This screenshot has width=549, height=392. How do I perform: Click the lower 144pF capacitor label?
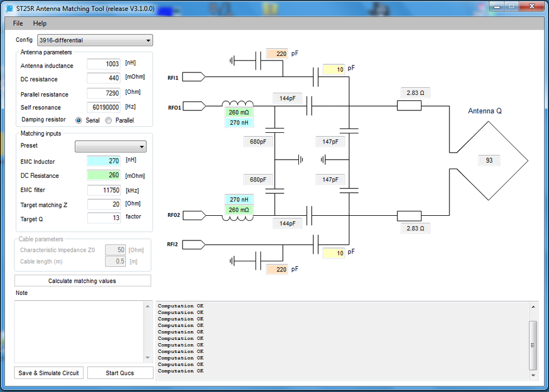click(x=287, y=223)
